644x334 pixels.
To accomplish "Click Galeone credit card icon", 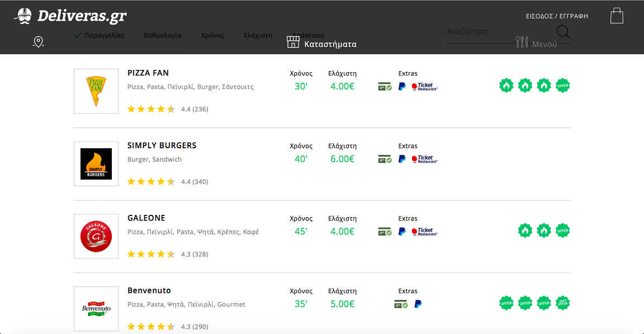I will (385, 232).
